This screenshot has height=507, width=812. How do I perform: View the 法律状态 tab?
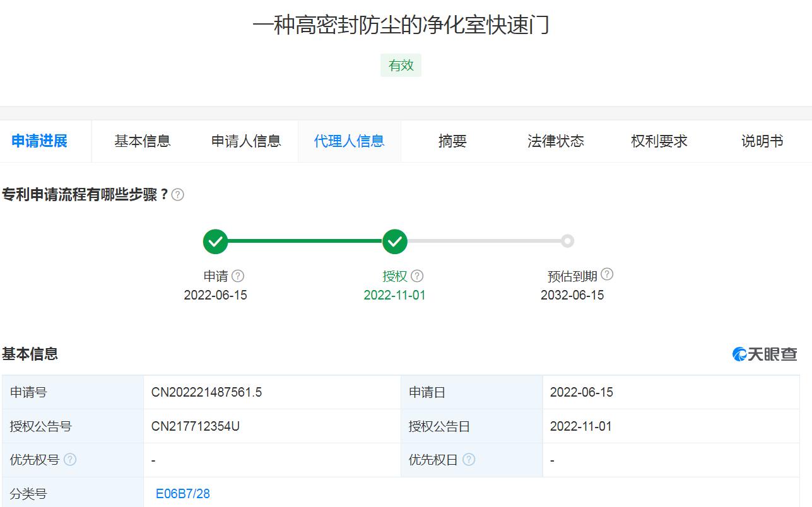point(556,141)
